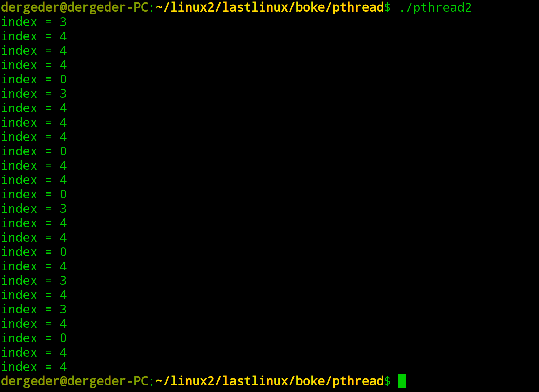Select dergeder@dergeder-PC in the top prompt
Image resolution: width=539 pixels, height=392 pixels.
[x=75, y=8]
